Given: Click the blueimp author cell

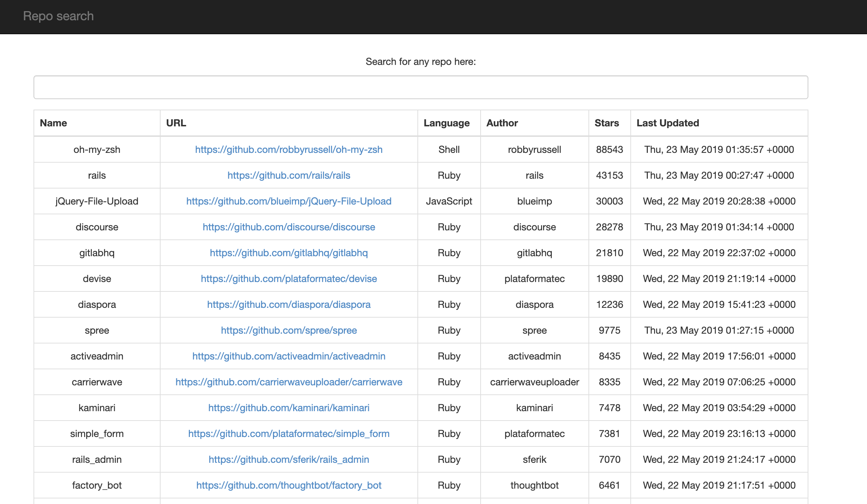Looking at the screenshot, I should point(534,201).
